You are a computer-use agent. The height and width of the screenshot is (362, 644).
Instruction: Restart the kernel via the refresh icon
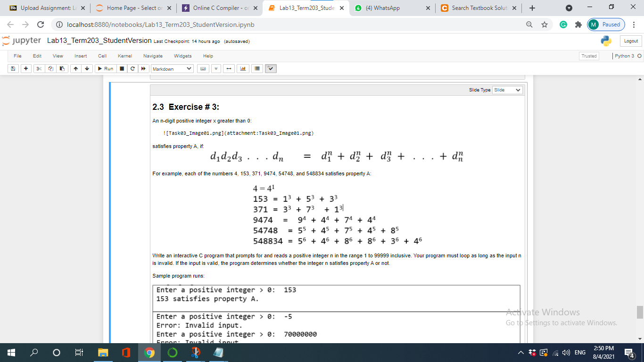132,68
